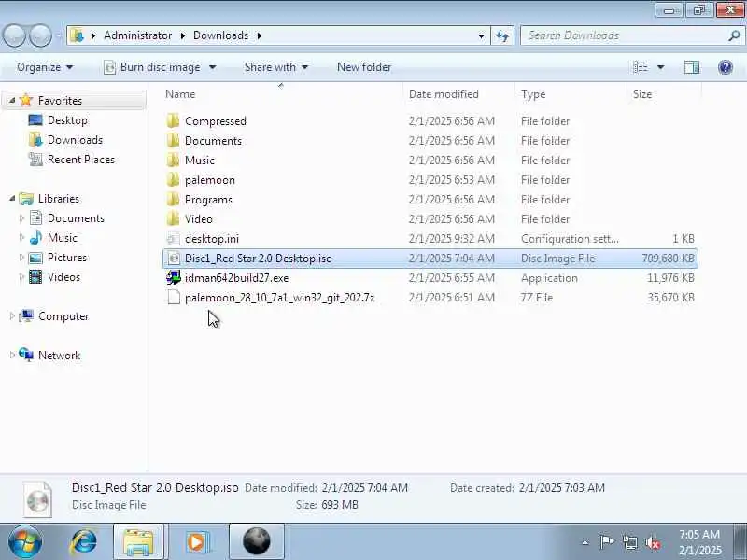The height and width of the screenshot is (560, 747).
Task: Click the Show desktop strip
Action: click(x=741, y=542)
